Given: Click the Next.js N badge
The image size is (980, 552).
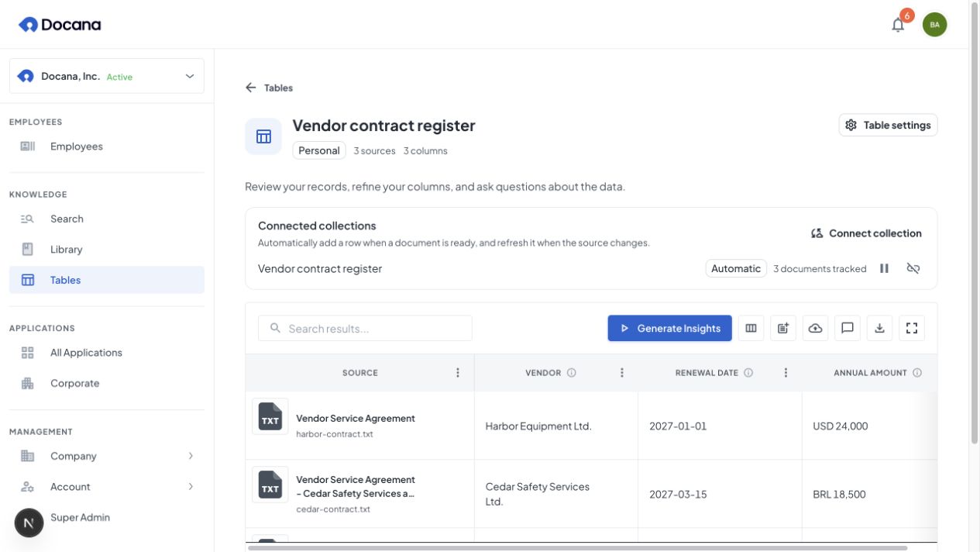Looking at the screenshot, I should point(29,523).
